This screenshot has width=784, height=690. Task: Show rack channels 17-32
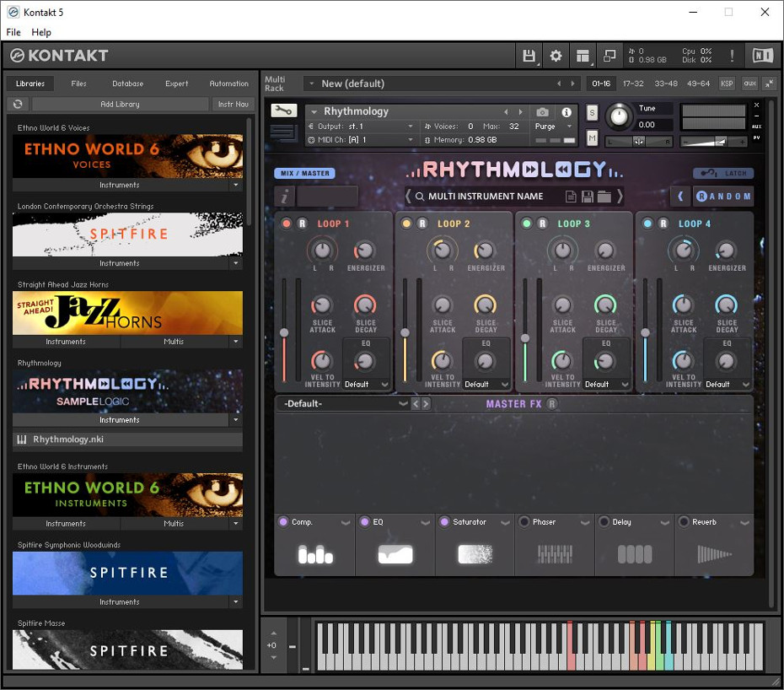[x=633, y=84]
